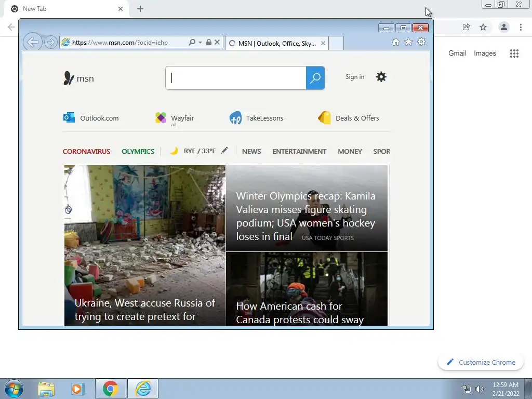Close the MSN tab in Internet Explorer

click(x=323, y=44)
